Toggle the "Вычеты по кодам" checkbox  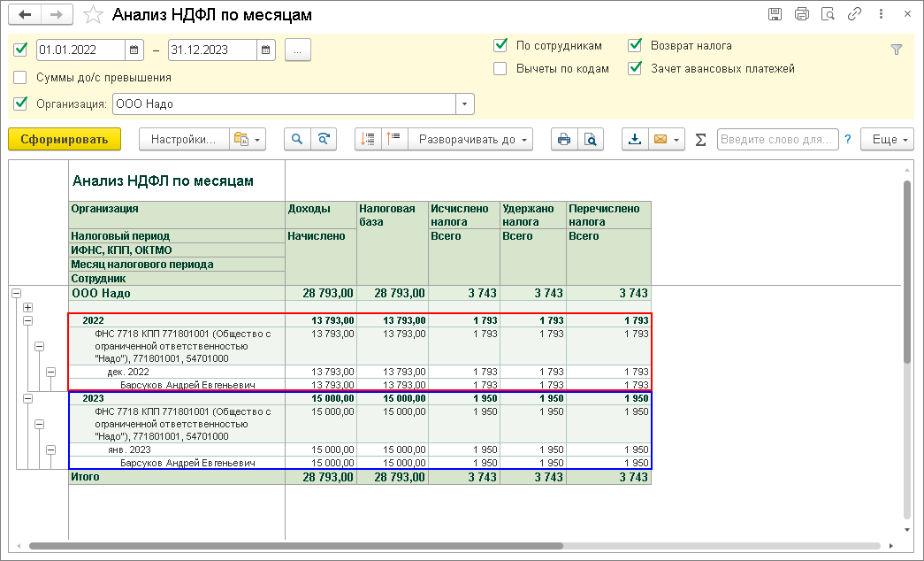(x=500, y=68)
